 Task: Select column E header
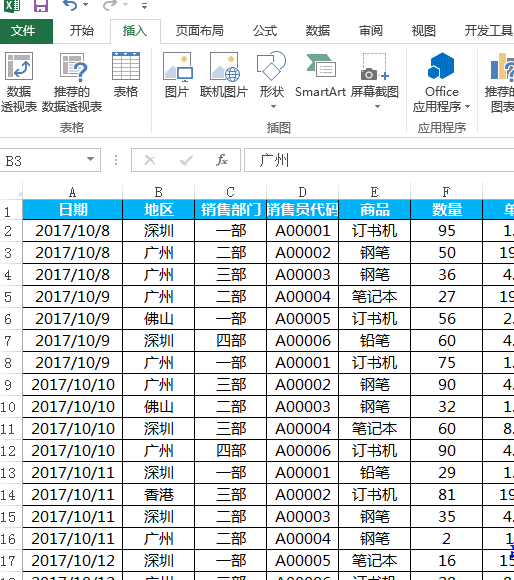coord(374,192)
